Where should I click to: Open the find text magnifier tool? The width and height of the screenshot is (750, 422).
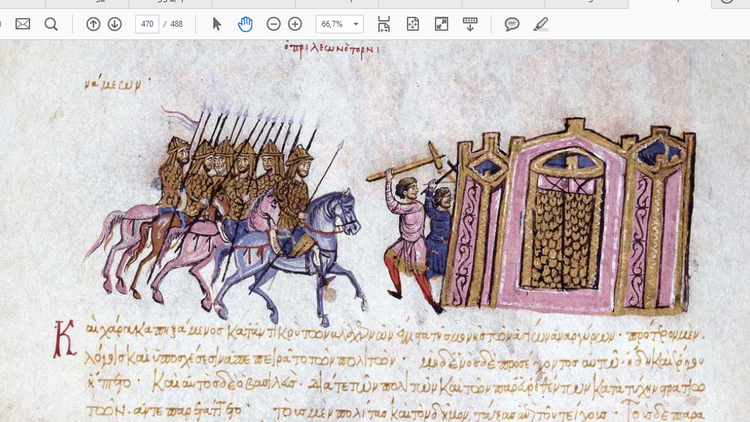pos(51,24)
